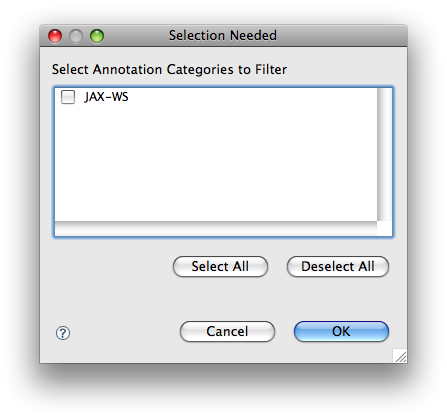The height and width of the screenshot is (418, 447).
Task: Click the Deselect All button
Action: click(x=338, y=266)
